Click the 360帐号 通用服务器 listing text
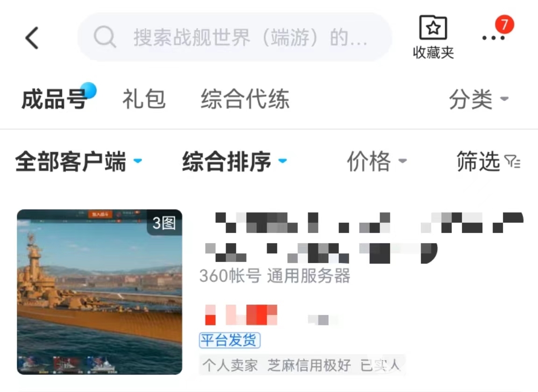 pos(275,276)
